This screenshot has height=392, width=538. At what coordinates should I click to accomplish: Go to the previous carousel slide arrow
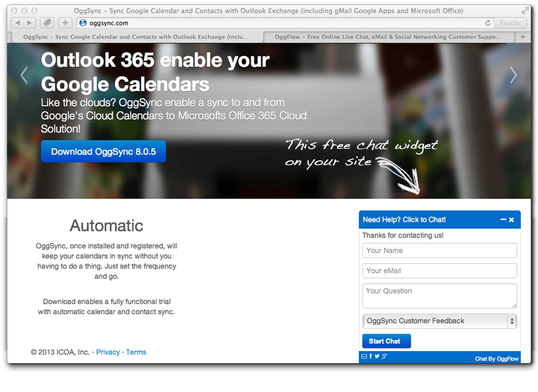point(24,75)
